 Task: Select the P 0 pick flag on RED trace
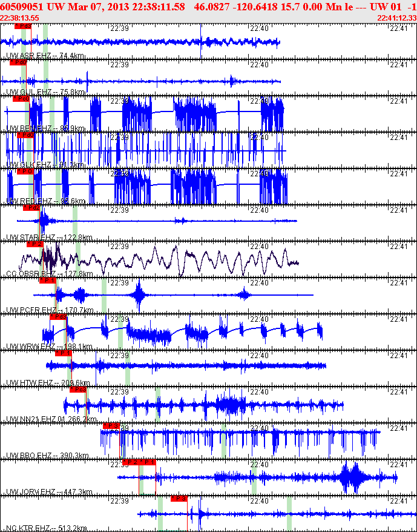[x=25, y=171]
